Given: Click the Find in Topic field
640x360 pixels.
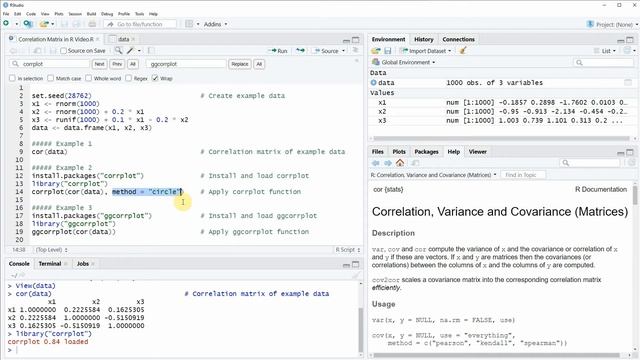Looking at the screenshot, I should [x=523, y=175].
